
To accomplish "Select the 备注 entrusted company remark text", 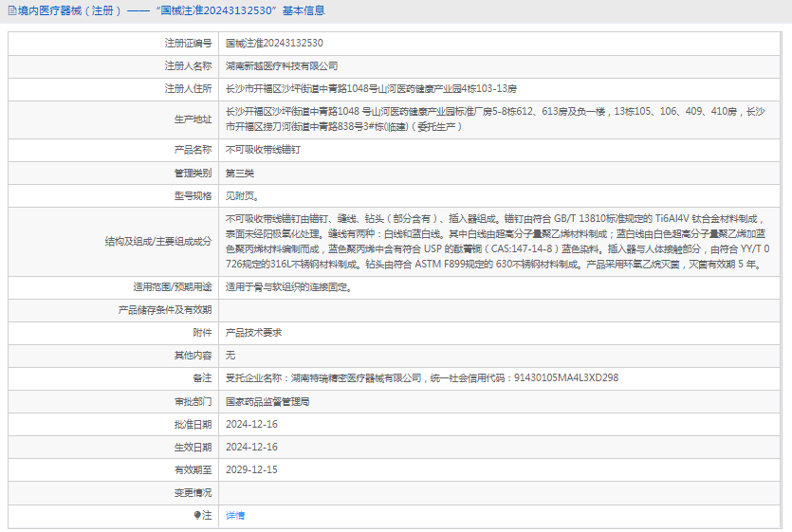I will click(422, 378).
